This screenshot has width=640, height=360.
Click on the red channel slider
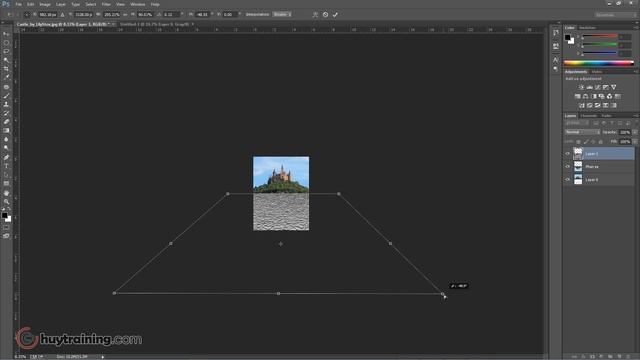coord(599,36)
